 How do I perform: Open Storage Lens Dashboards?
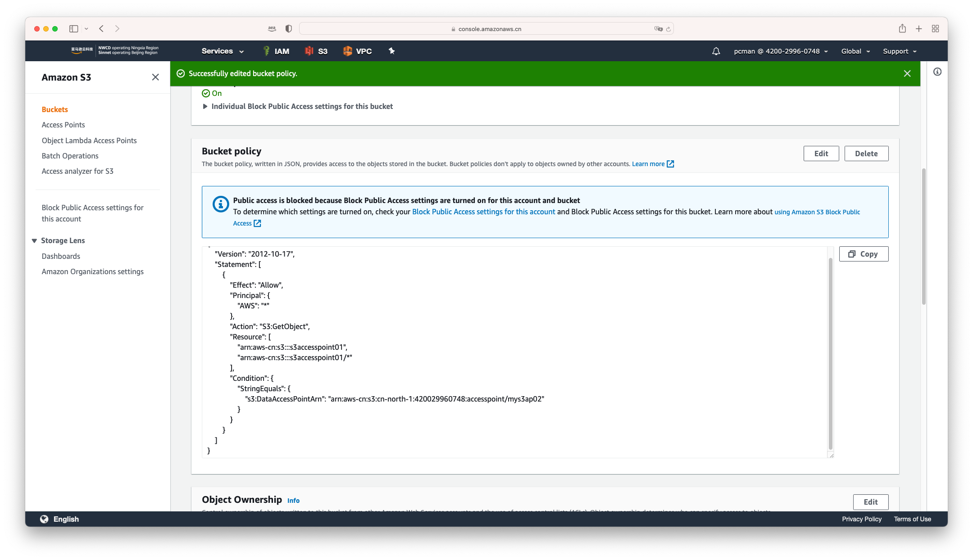point(61,257)
